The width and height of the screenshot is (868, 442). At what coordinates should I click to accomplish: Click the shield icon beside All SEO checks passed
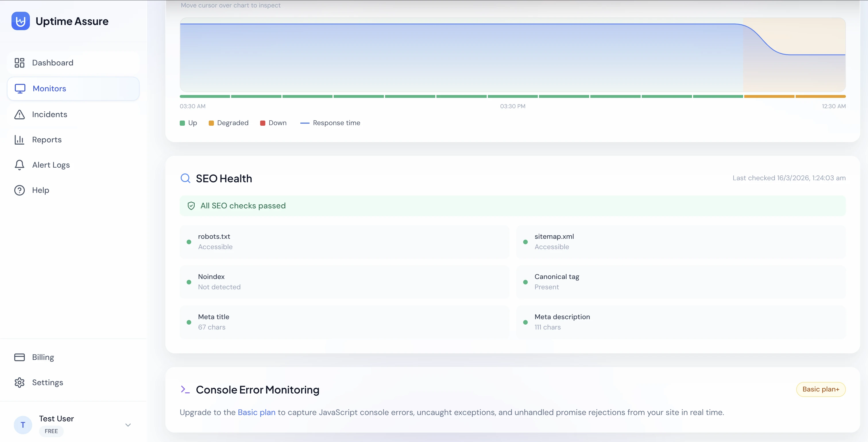tap(191, 206)
